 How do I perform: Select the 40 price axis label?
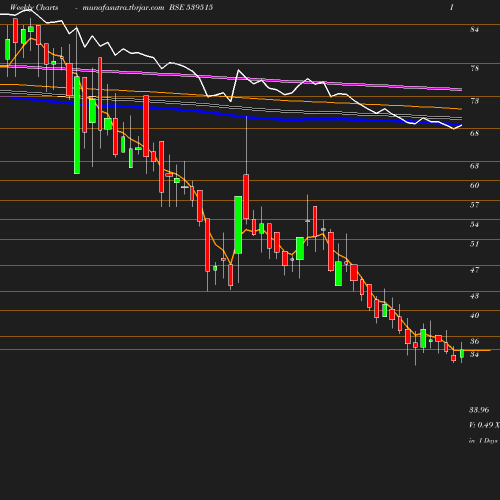pos(474,315)
